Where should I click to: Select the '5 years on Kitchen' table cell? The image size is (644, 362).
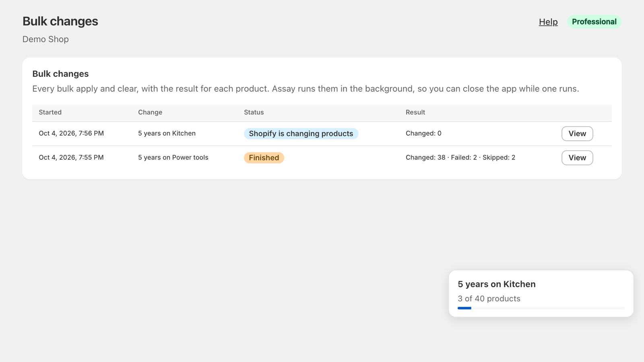click(x=167, y=134)
